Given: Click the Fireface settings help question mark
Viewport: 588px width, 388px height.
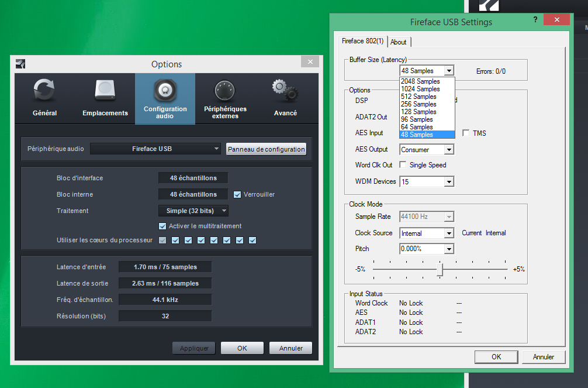Looking at the screenshot, I should tap(535, 20).
